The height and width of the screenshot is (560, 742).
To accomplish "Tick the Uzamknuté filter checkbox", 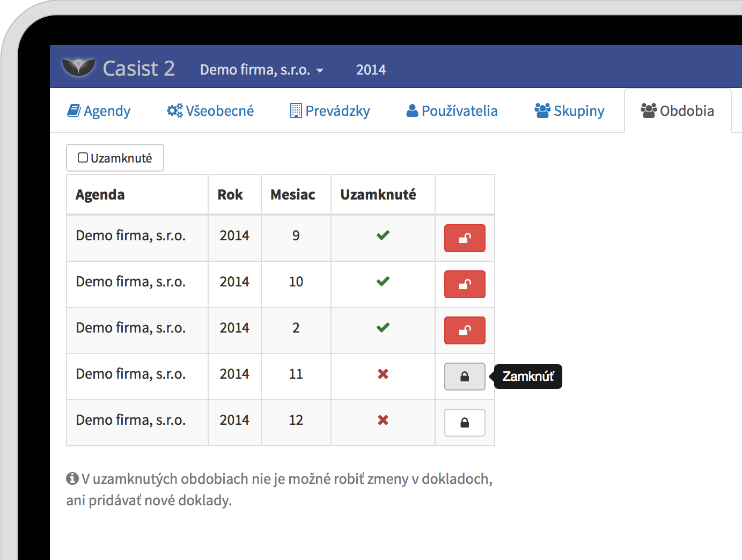I will coord(83,158).
